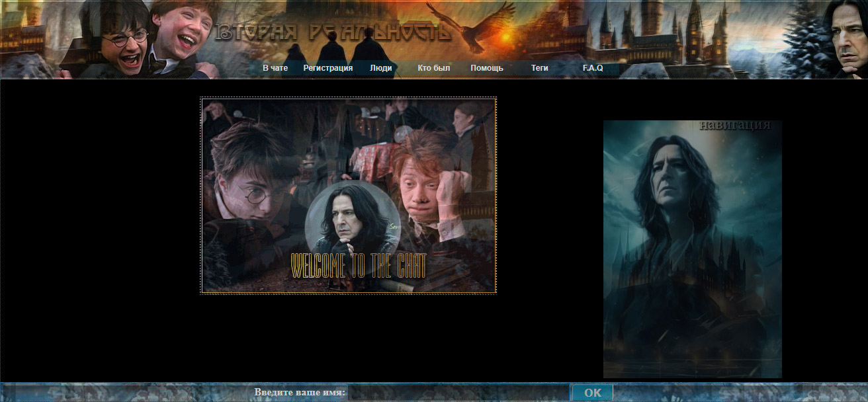Click the 'Вторая реальность' site logo title
This screenshot has height=402, width=868.
click(x=333, y=31)
